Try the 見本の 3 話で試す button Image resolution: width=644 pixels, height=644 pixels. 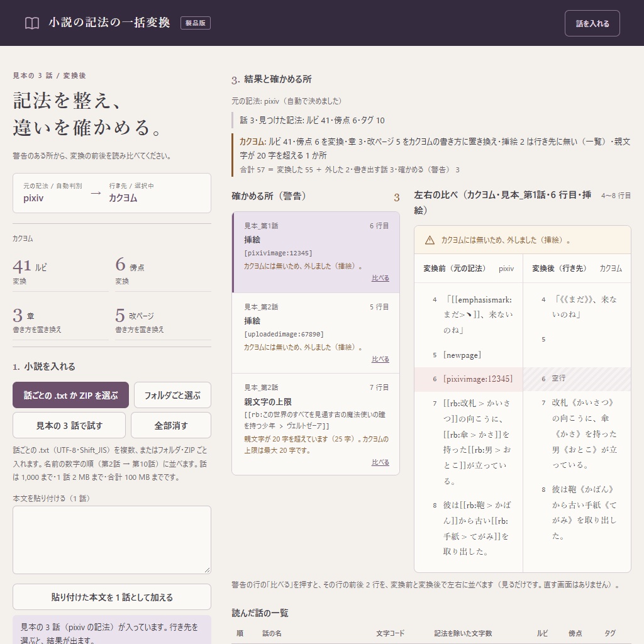click(x=69, y=426)
